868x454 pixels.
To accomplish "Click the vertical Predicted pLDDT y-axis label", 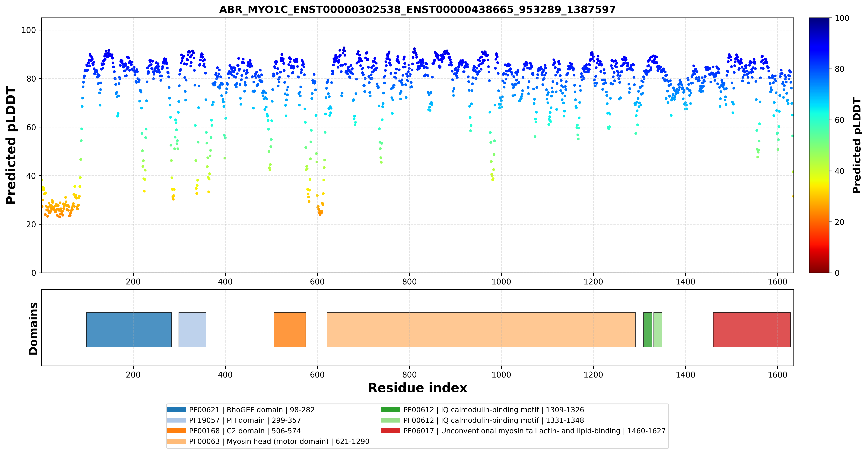I will coord(11,145).
